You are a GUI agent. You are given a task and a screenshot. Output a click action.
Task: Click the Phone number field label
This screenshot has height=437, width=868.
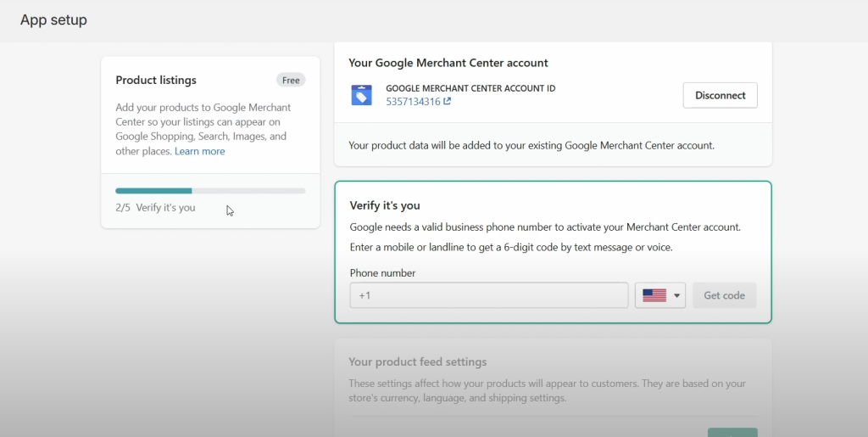click(382, 273)
